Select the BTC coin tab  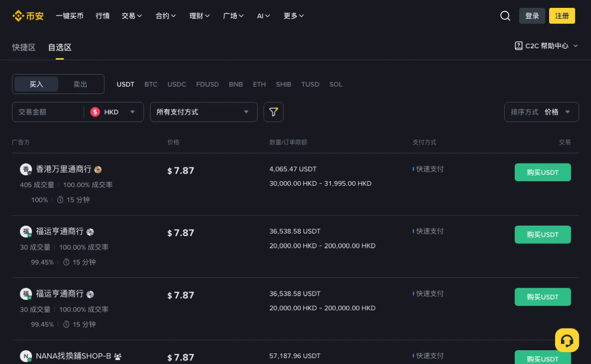click(x=151, y=84)
